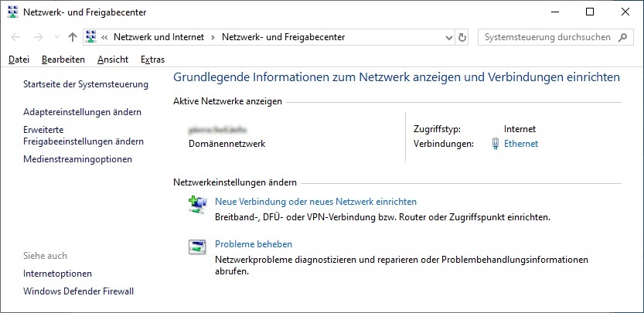Click the back navigation arrow
This screenshot has width=644, height=313.
[x=15, y=37]
